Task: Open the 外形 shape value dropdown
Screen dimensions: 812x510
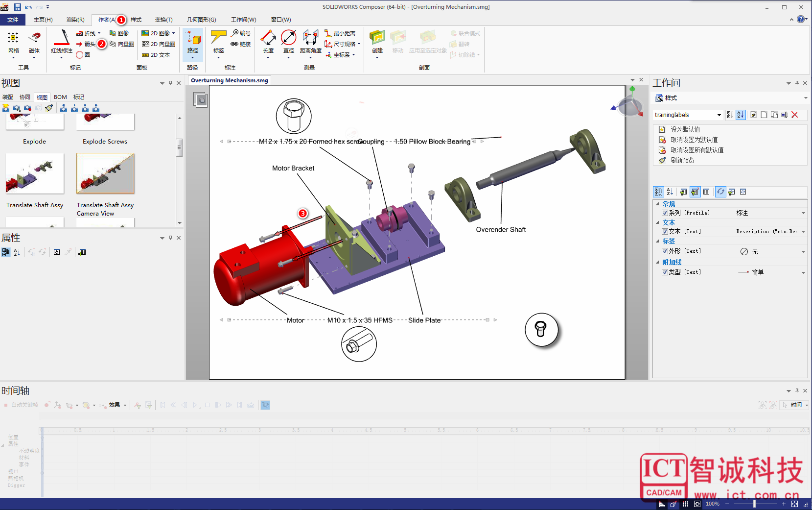Action: point(803,252)
